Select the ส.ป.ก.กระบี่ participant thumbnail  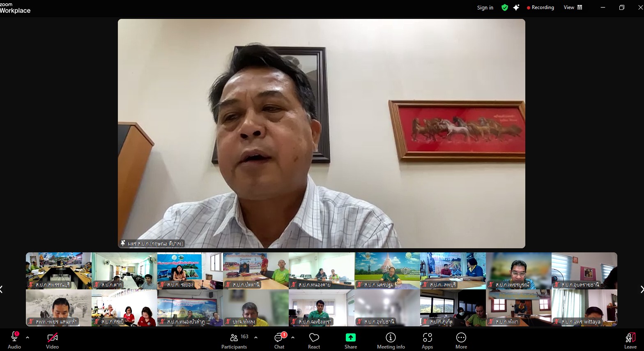[x=124, y=308]
